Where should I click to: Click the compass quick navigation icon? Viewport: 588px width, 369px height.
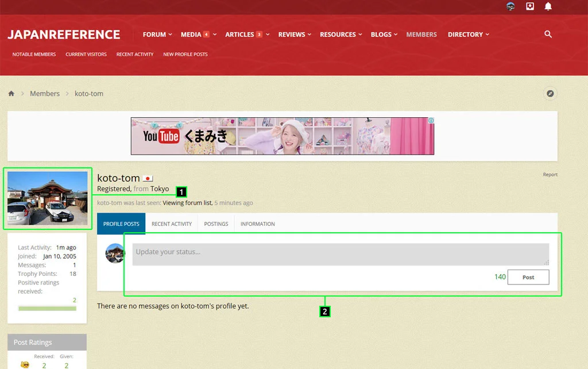pyautogui.click(x=550, y=94)
